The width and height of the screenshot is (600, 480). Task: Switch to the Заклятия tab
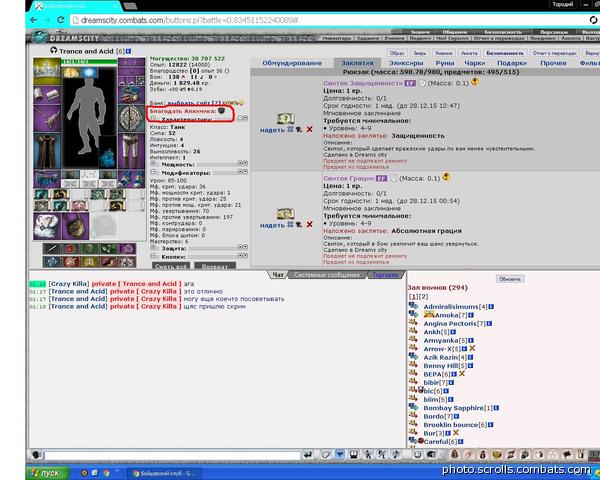pos(357,63)
